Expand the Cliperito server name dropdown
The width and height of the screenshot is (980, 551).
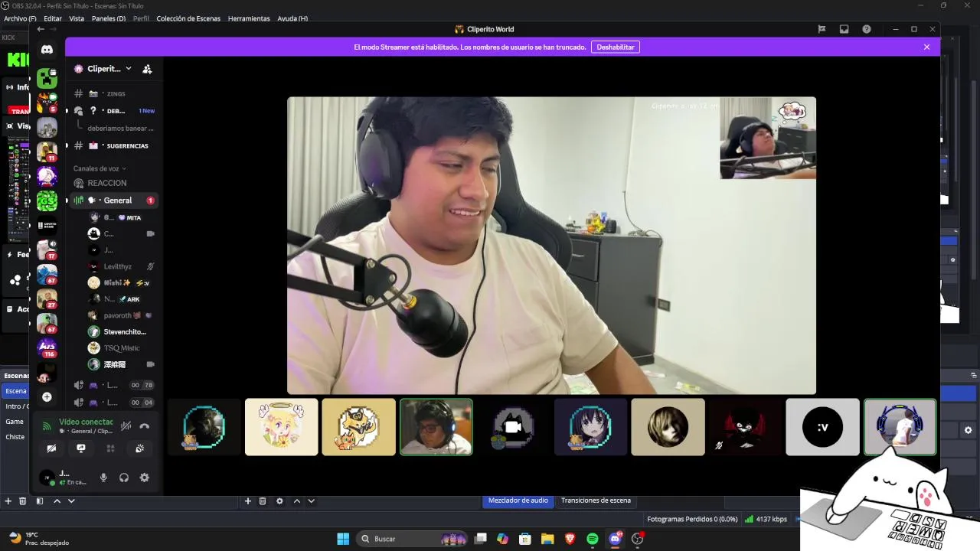[128, 68]
